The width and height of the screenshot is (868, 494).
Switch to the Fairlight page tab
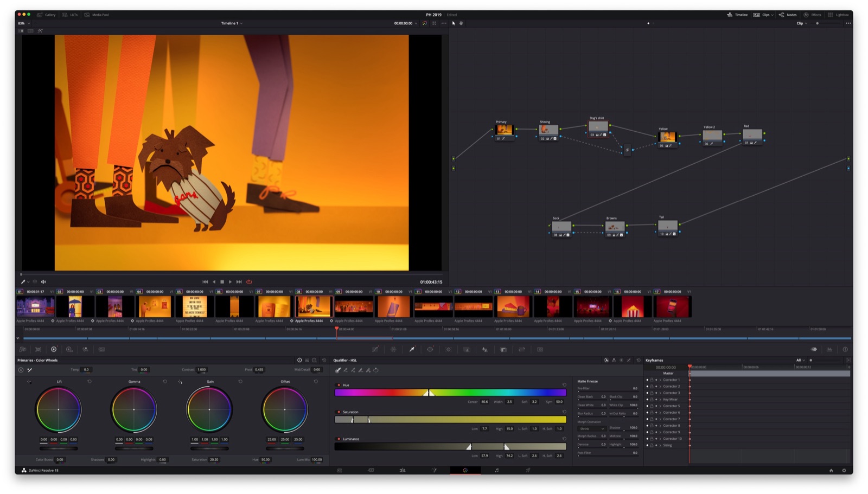pyautogui.click(x=496, y=470)
